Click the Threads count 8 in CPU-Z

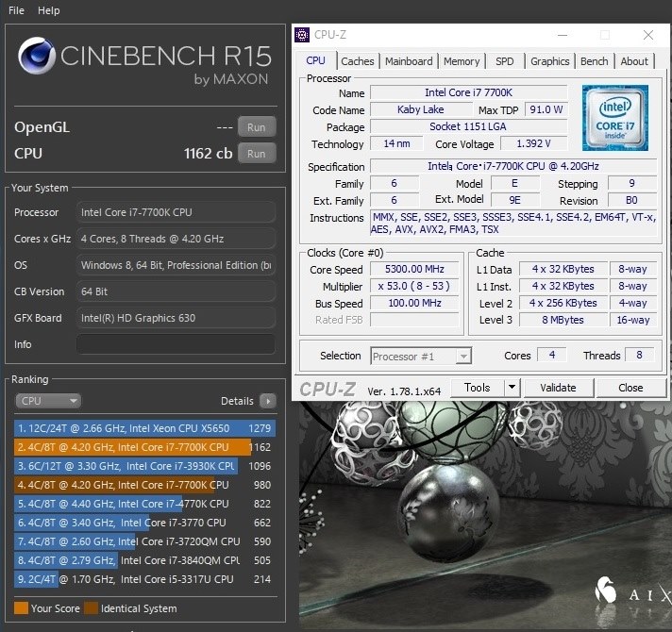639,355
